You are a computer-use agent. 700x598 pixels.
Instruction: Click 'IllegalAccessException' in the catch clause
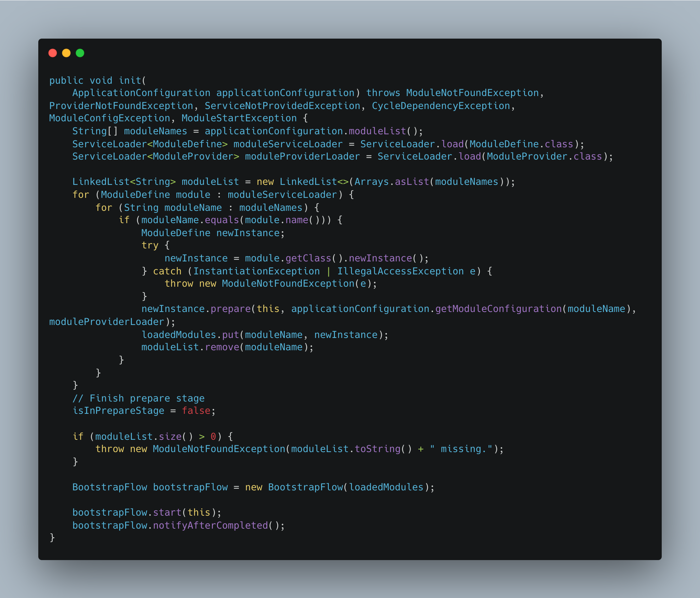pyautogui.click(x=400, y=271)
